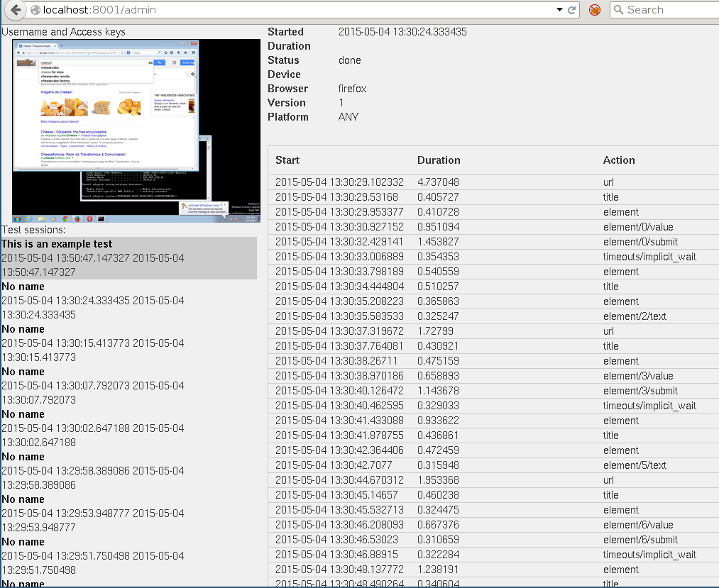The height and width of the screenshot is (588, 719).
Task: Click the session screenshot thumbnail
Action: 136,131
